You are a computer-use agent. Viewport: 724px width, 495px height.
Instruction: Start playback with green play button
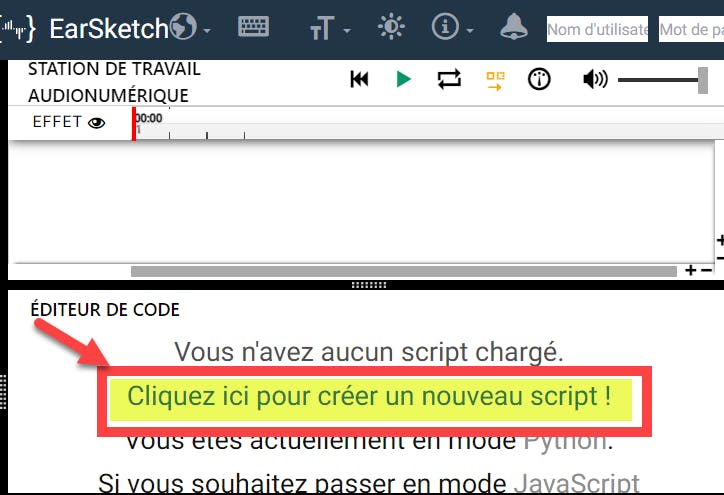[x=404, y=79]
